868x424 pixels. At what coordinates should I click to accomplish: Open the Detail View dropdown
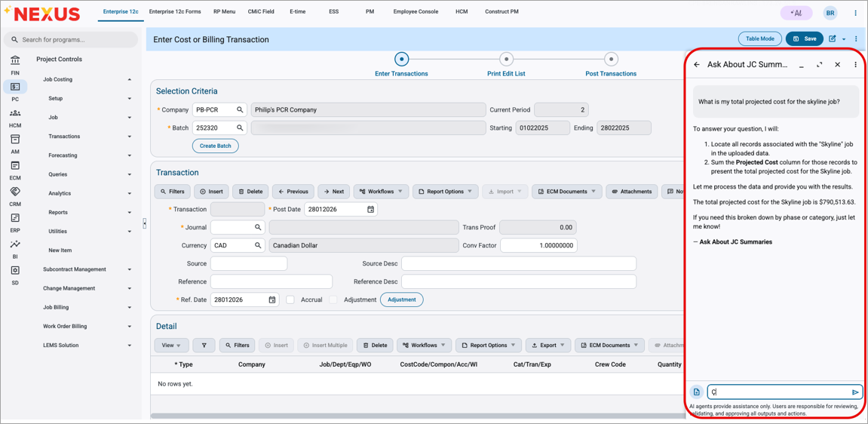click(172, 345)
